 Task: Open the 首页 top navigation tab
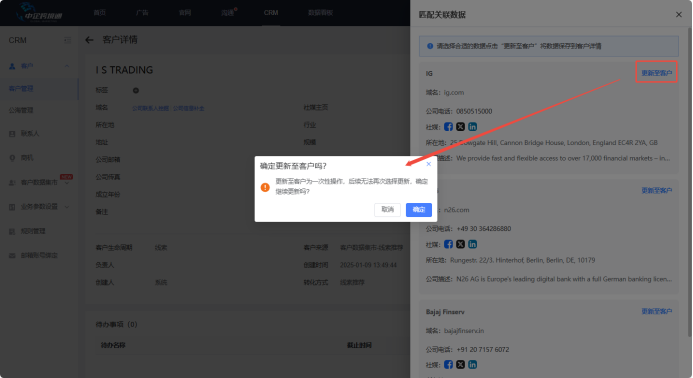(x=99, y=13)
